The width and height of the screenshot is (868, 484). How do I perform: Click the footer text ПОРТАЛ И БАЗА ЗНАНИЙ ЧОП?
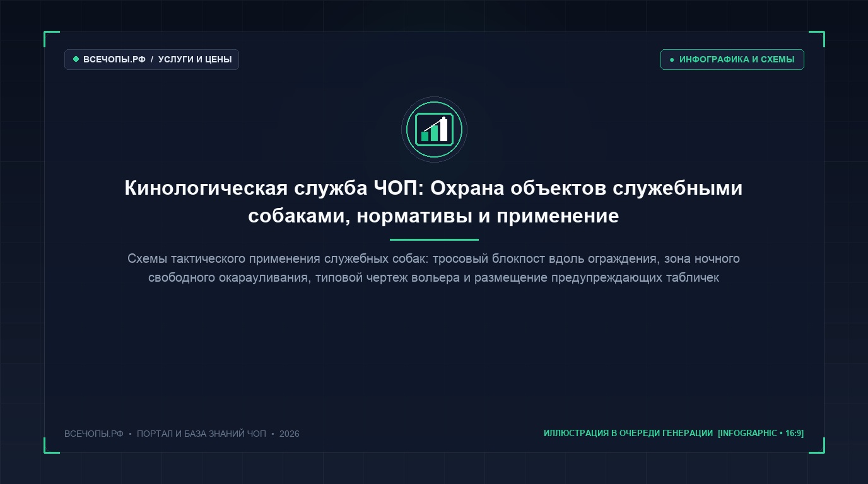point(202,434)
